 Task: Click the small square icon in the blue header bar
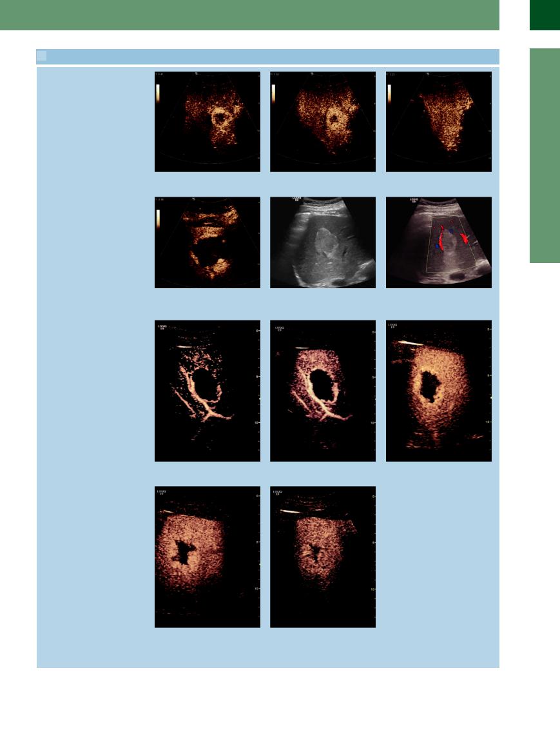(42, 56)
